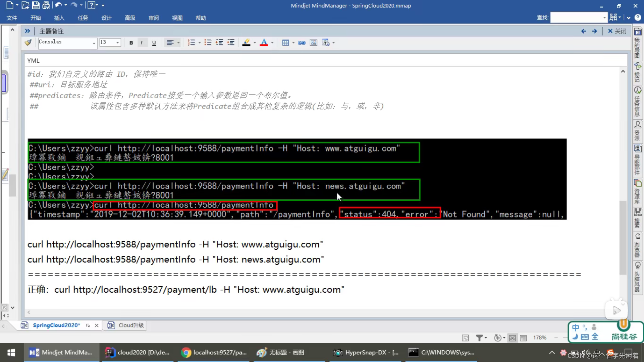Open the Consolas font name dropdown
644x362 pixels.
pyautogui.click(x=94, y=43)
